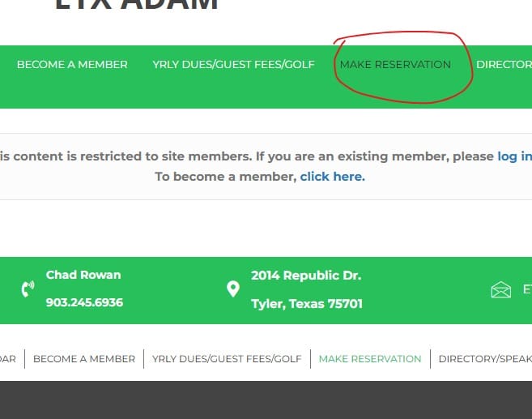Open Yrly Dues/Guest Fees/Golf in top green navigation
532x419 pixels.
(233, 65)
